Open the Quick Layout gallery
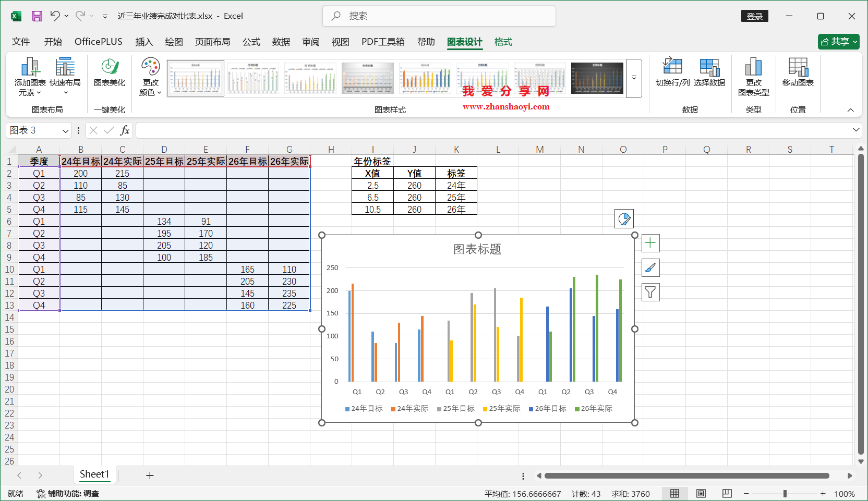 65,77
